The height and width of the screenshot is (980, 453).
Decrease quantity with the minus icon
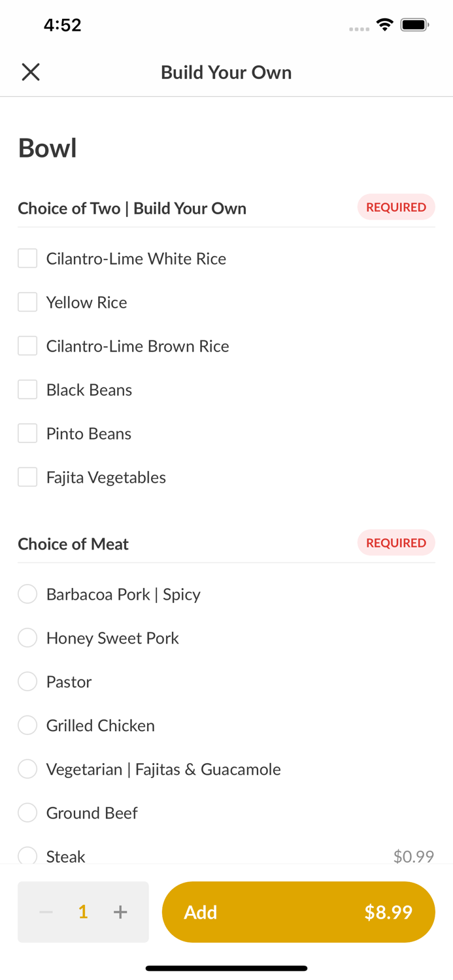click(46, 912)
